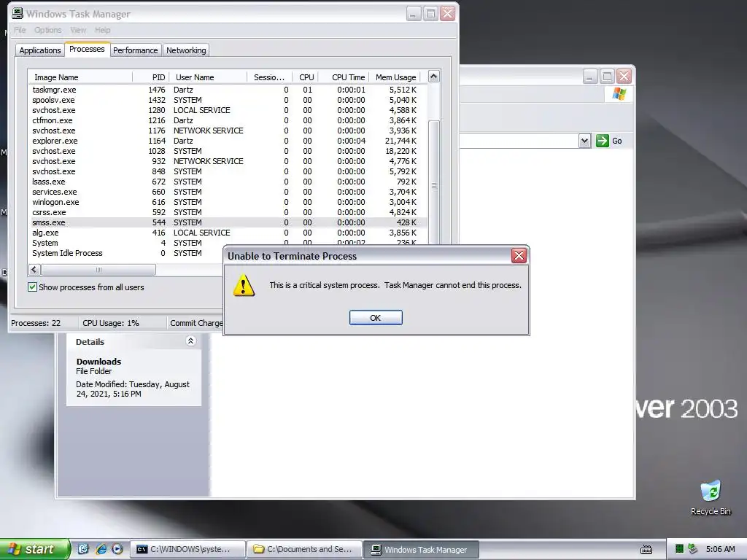Sort by Mem Usage column header
This screenshot has height=560, width=747.
395,77
